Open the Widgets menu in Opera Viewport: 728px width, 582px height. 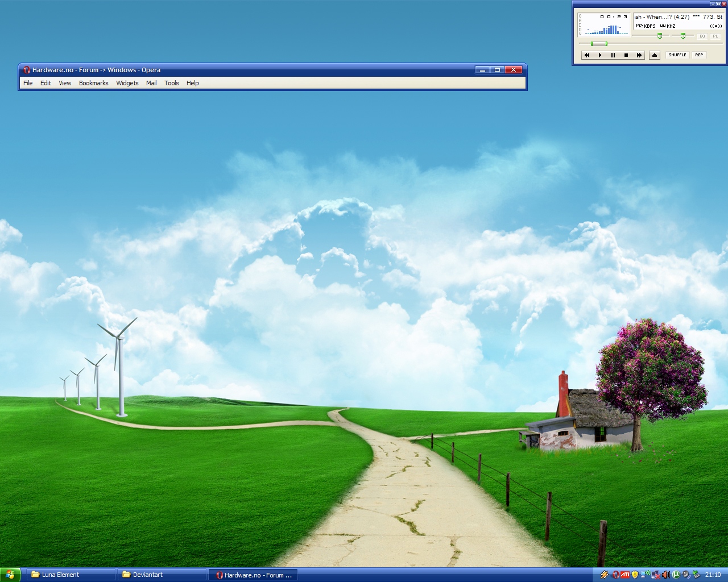point(127,83)
